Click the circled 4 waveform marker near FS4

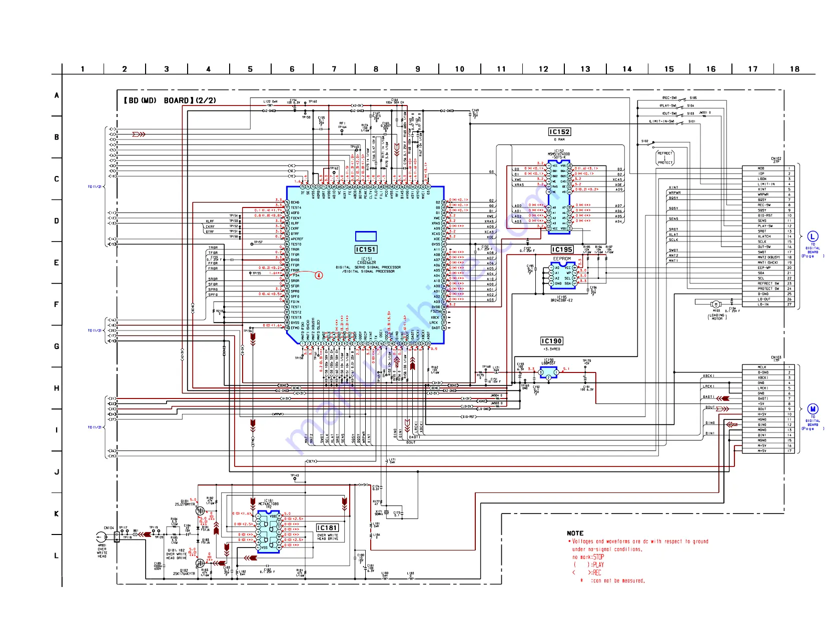point(319,275)
